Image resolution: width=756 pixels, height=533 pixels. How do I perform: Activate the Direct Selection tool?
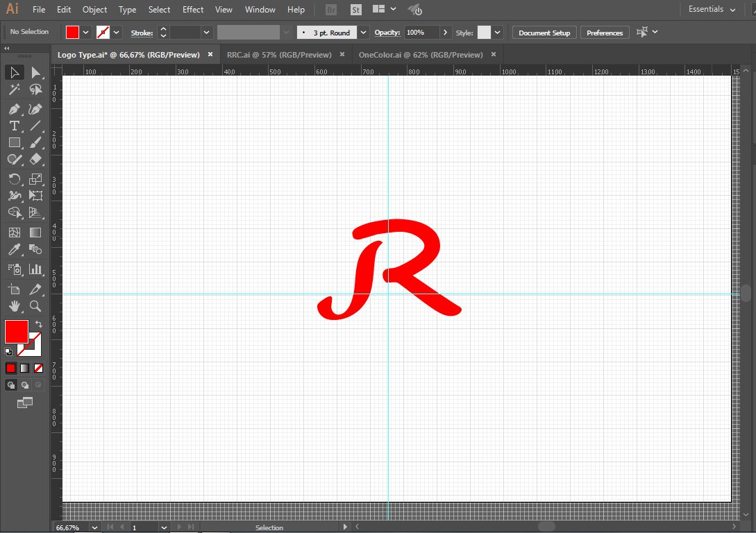35,72
